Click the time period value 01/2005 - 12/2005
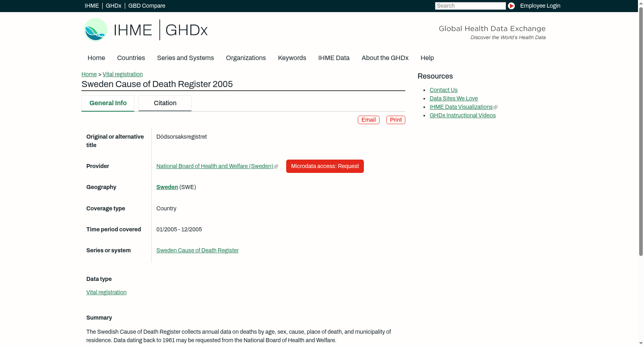Screen dimensions: 644x347 point(179,229)
